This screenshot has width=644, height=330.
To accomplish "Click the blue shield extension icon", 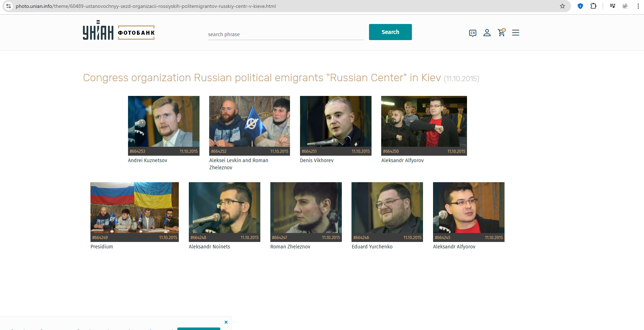I will [580, 6].
